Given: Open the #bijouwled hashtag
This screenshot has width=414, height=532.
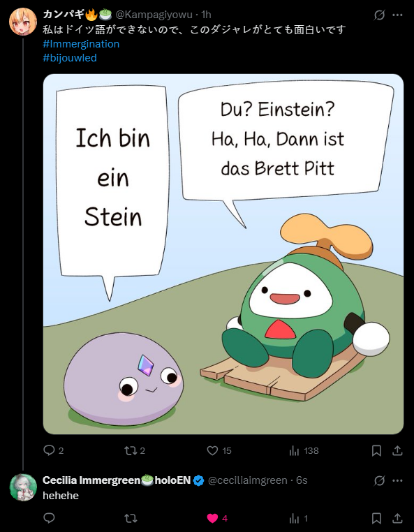Looking at the screenshot, I should tap(70, 58).
